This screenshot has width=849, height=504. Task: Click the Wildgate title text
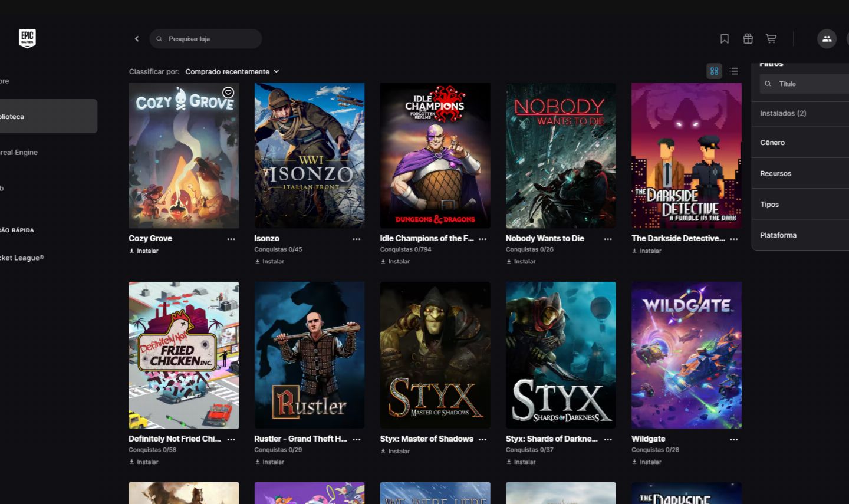tap(649, 439)
